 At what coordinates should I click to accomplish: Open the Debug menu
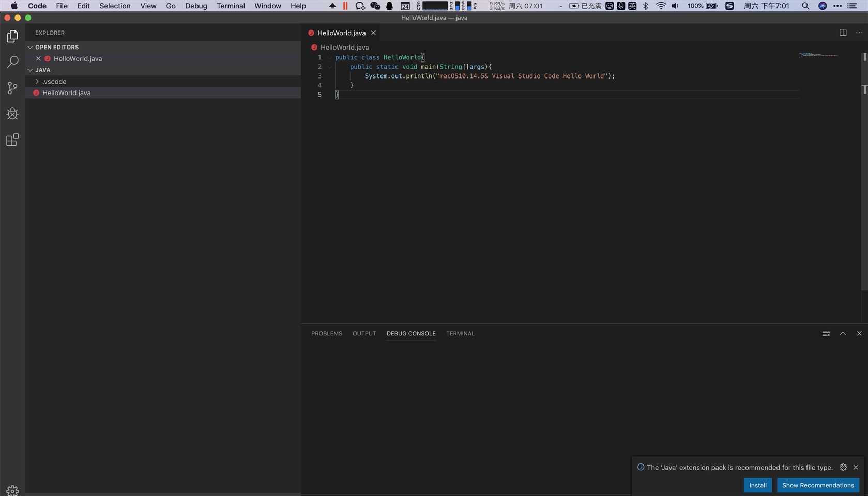tap(196, 6)
